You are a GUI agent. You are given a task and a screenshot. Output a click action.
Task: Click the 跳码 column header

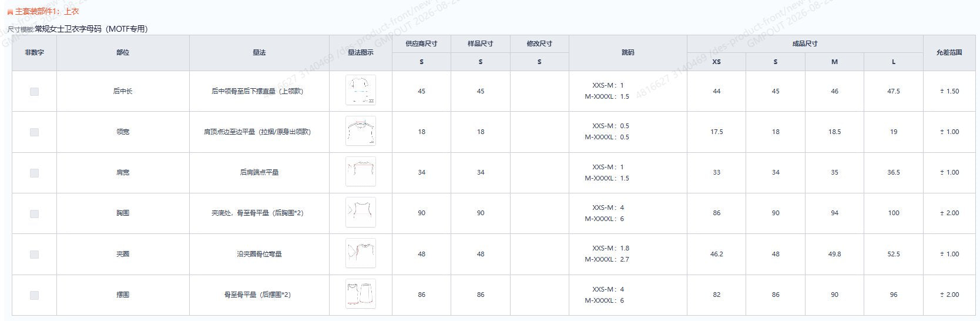[x=628, y=52]
